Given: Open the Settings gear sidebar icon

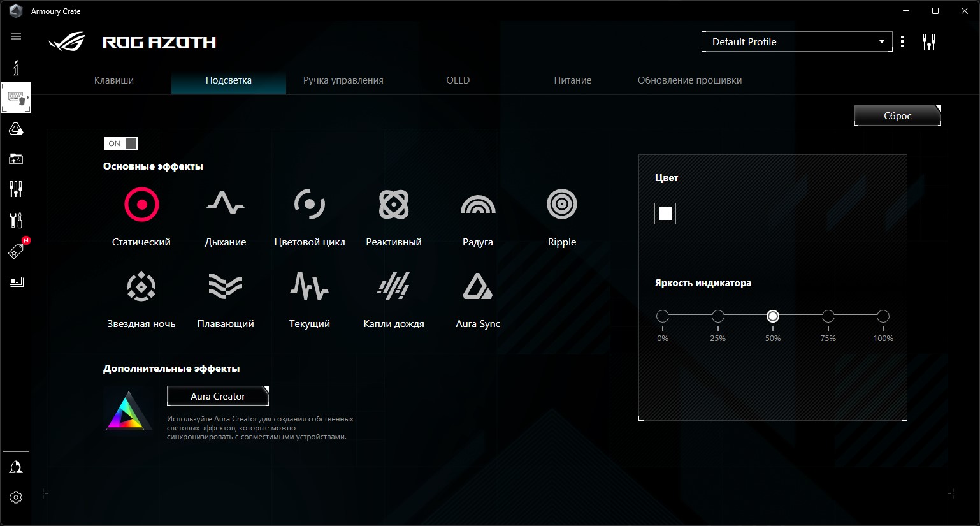Looking at the screenshot, I should 16,497.
